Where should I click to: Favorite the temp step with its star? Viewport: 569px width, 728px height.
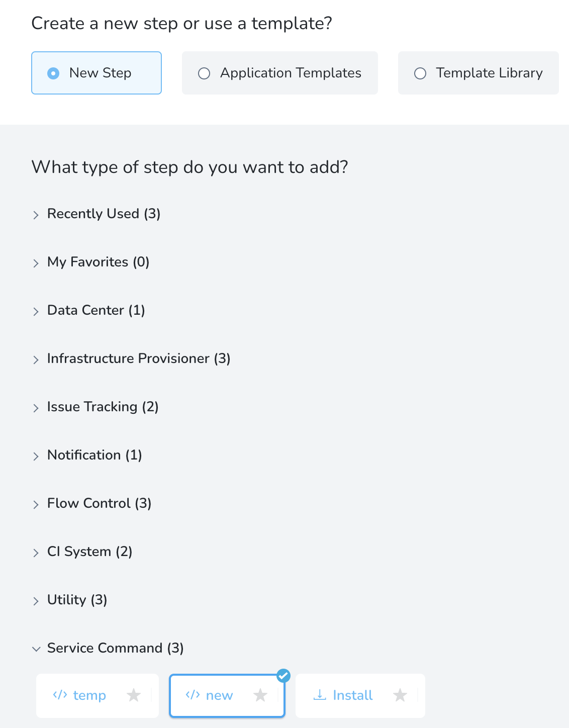[x=134, y=695]
